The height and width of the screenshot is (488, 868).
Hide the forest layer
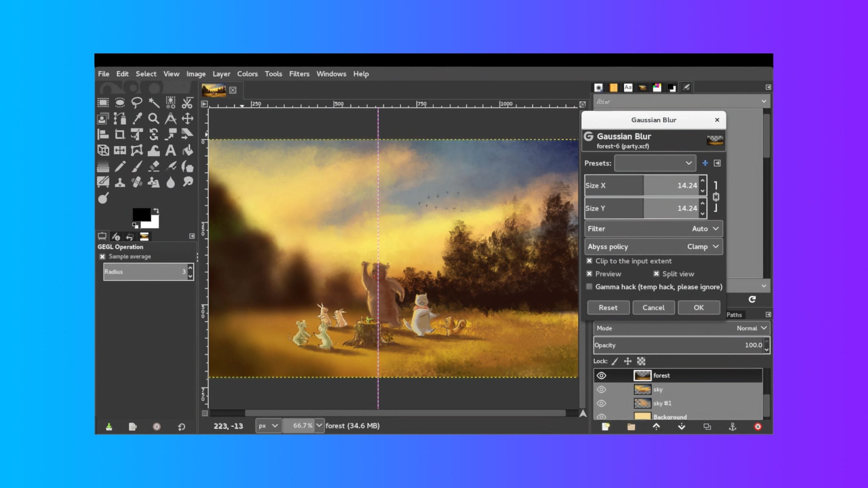point(601,375)
